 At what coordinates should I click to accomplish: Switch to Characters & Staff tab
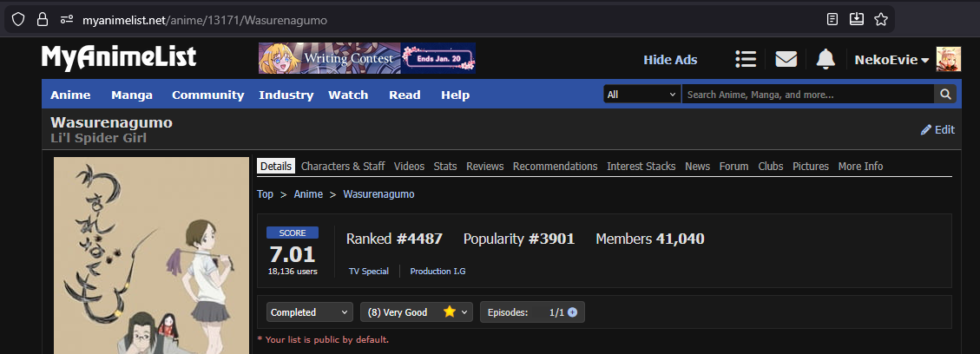[x=343, y=166]
